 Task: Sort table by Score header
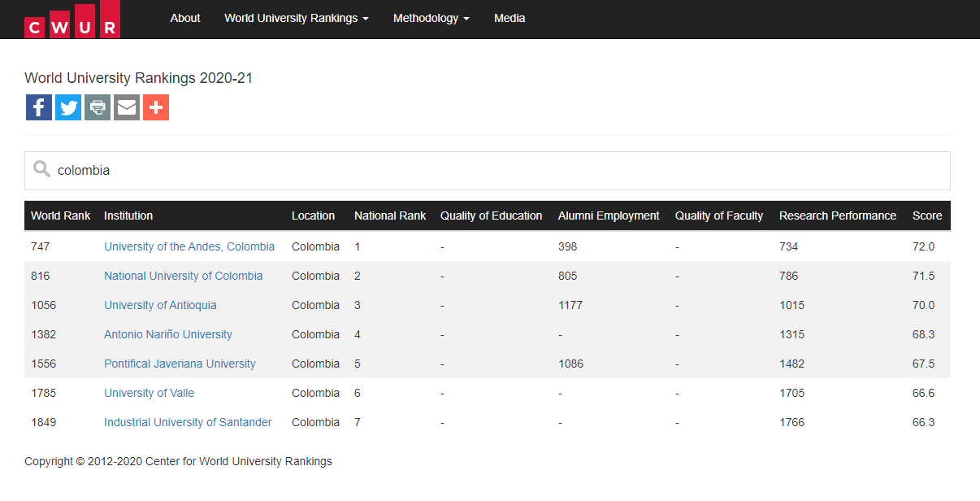[x=927, y=216]
